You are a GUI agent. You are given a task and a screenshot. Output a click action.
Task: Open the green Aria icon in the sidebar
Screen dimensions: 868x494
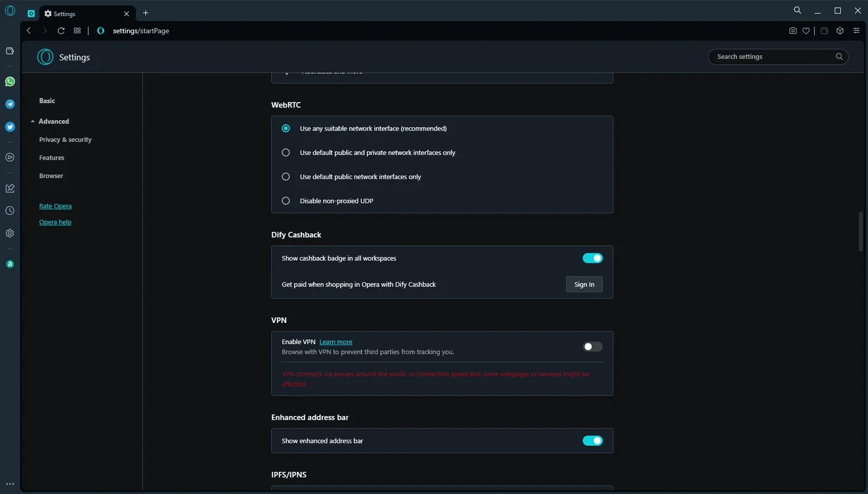click(x=10, y=264)
